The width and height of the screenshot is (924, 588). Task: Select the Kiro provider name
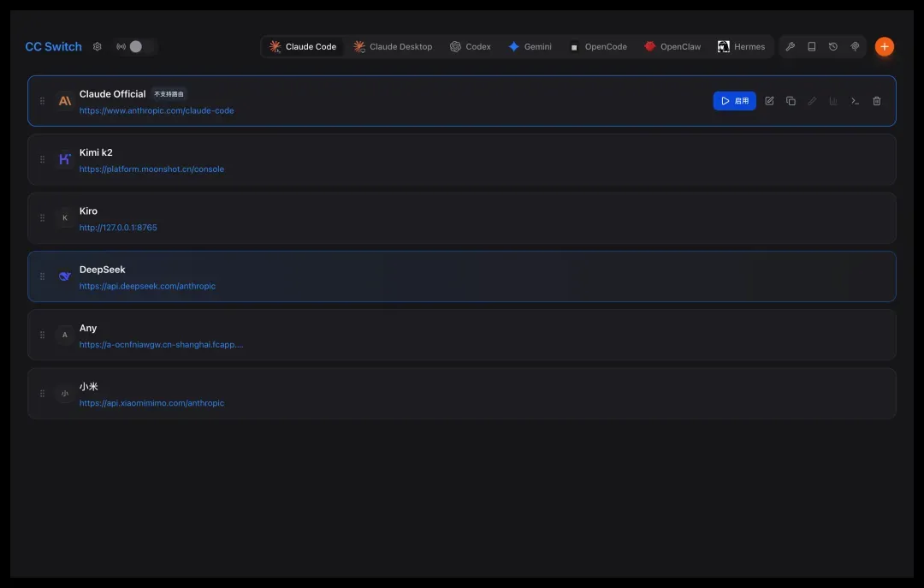tap(88, 211)
